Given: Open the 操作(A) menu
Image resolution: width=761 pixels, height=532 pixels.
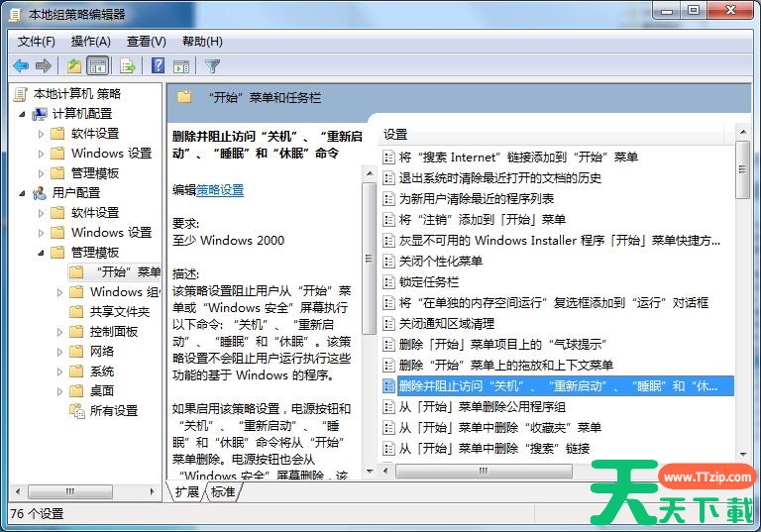Looking at the screenshot, I should click(91, 42).
